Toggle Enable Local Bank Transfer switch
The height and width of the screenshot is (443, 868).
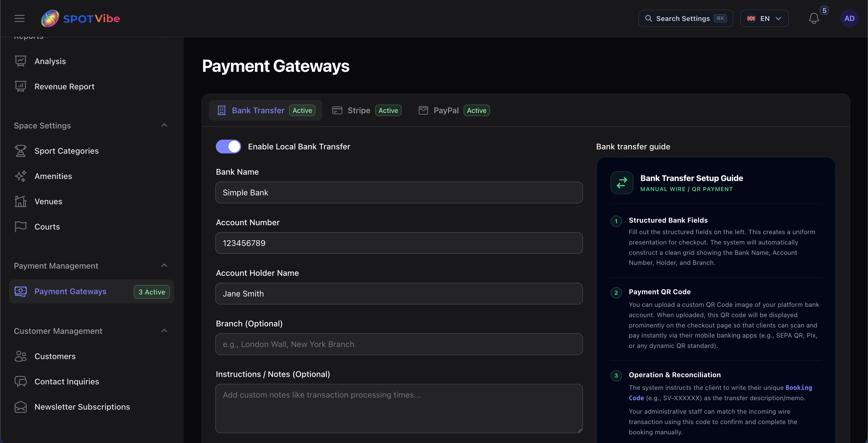pyautogui.click(x=228, y=146)
